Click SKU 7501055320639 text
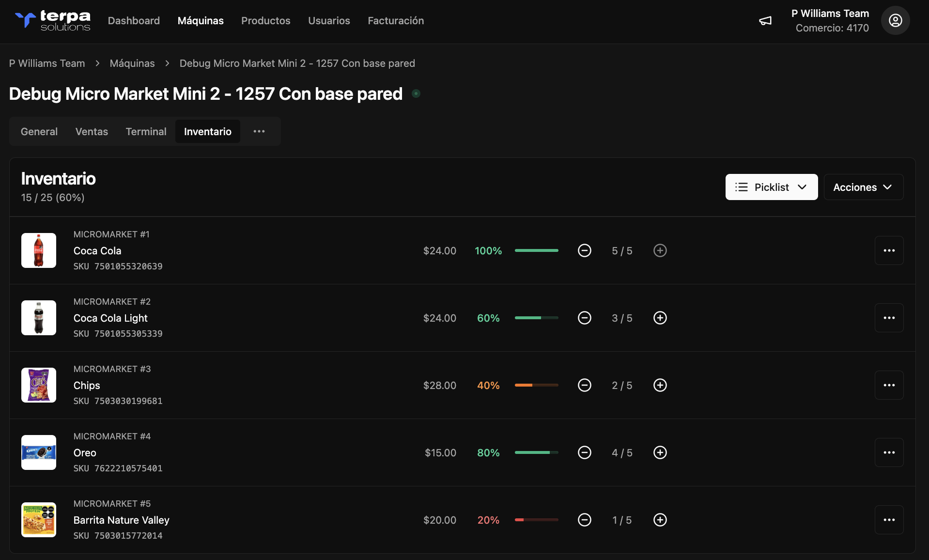929x560 pixels. click(x=118, y=266)
